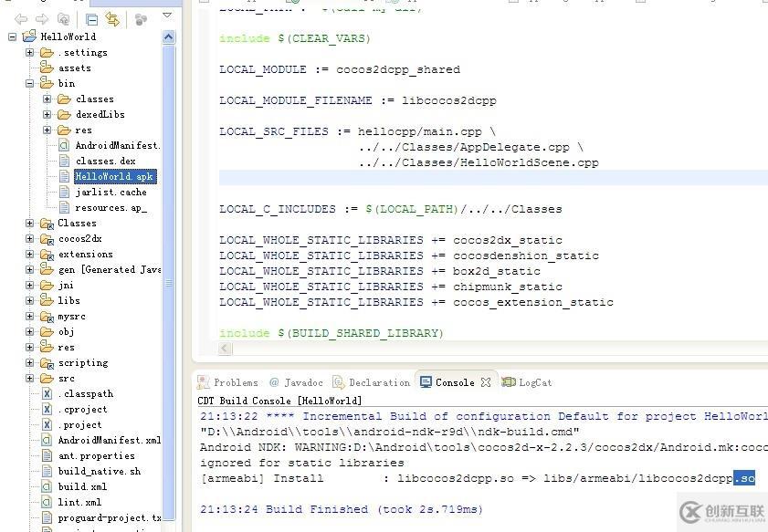Select the .project file icon
The image size is (768, 532).
pos(47,424)
